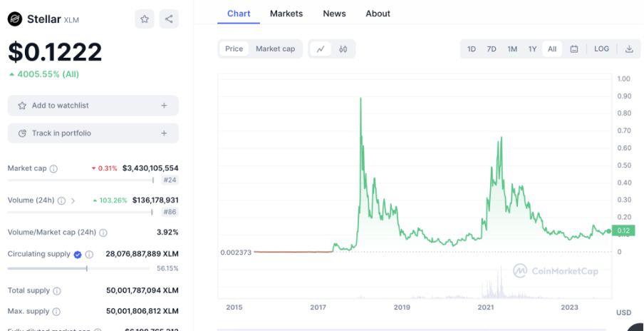The width and height of the screenshot is (644, 331).
Task: Click the $0.1222 price heading
Action: pos(55,52)
